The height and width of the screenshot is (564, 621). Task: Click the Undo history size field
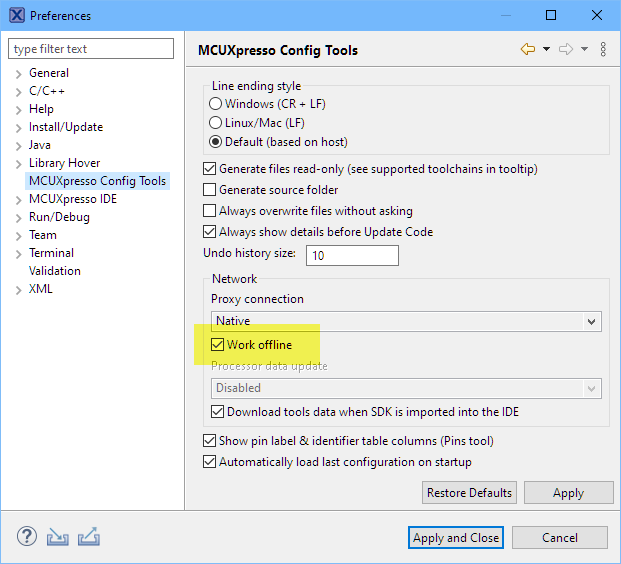click(x=352, y=255)
